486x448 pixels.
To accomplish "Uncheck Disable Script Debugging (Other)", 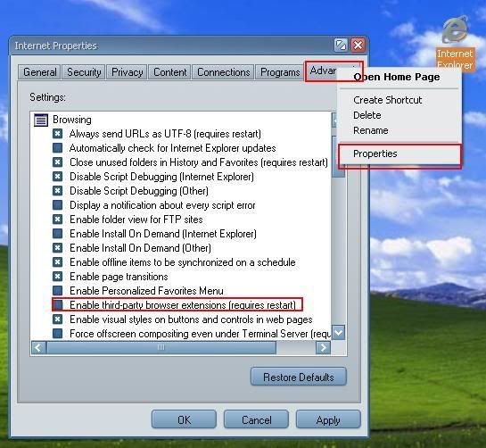I will tap(57, 191).
